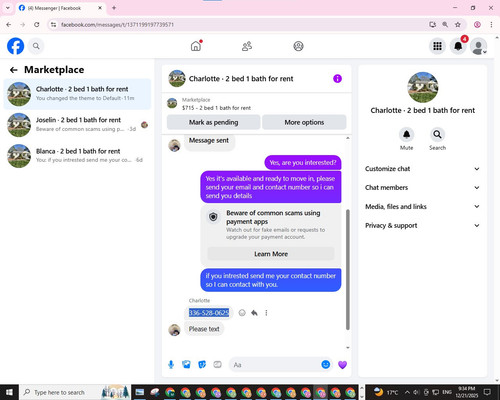Click the Windows taskbar search box
The width and height of the screenshot is (500, 400).
point(75,392)
